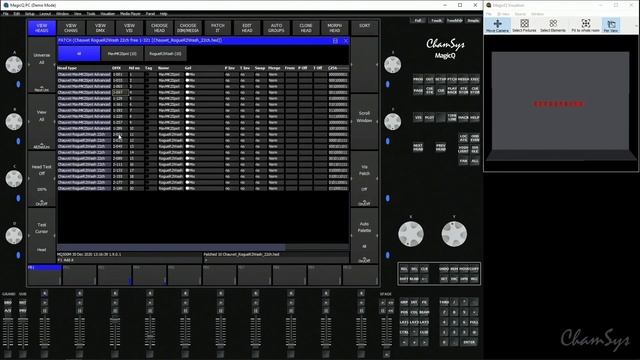The width and height of the screenshot is (640, 360).
Task: Open VIEW DMX view
Action: (x=100, y=28)
